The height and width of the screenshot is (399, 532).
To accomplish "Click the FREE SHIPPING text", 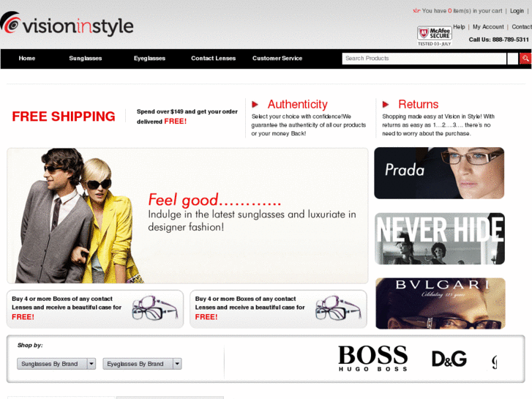I will pos(64,116).
